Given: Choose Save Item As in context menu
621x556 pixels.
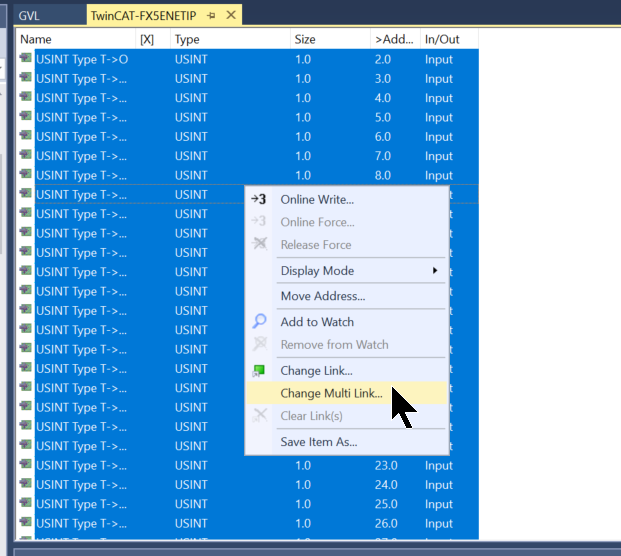Looking at the screenshot, I should (318, 442).
